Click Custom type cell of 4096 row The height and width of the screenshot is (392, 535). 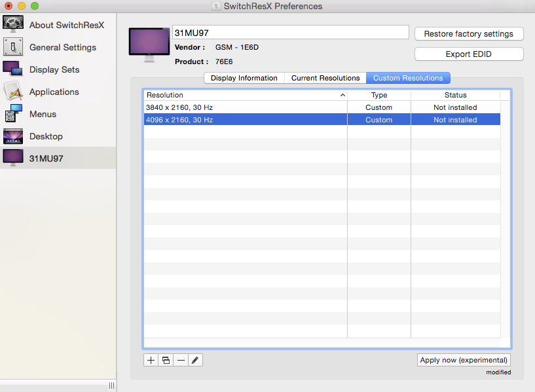378,120
